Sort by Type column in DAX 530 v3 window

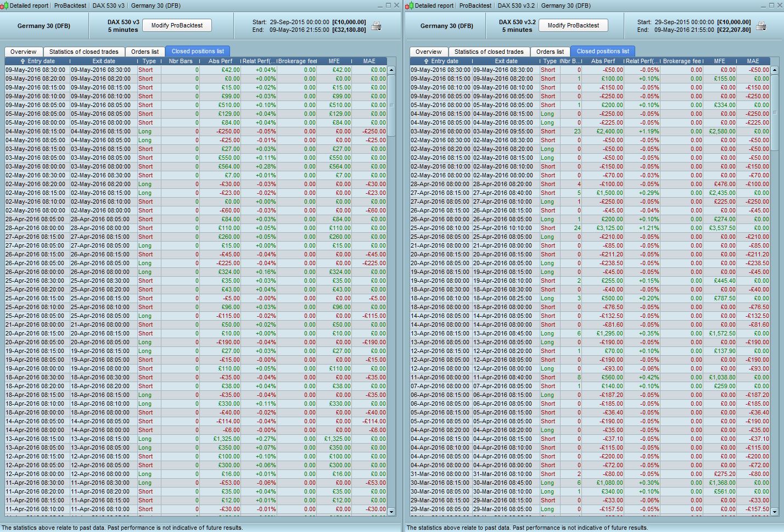tap(149, 61)
